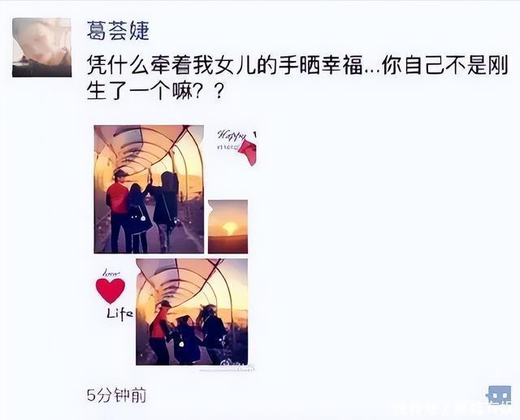Select the post text starting with 凭什么牵着

(297, 77)
